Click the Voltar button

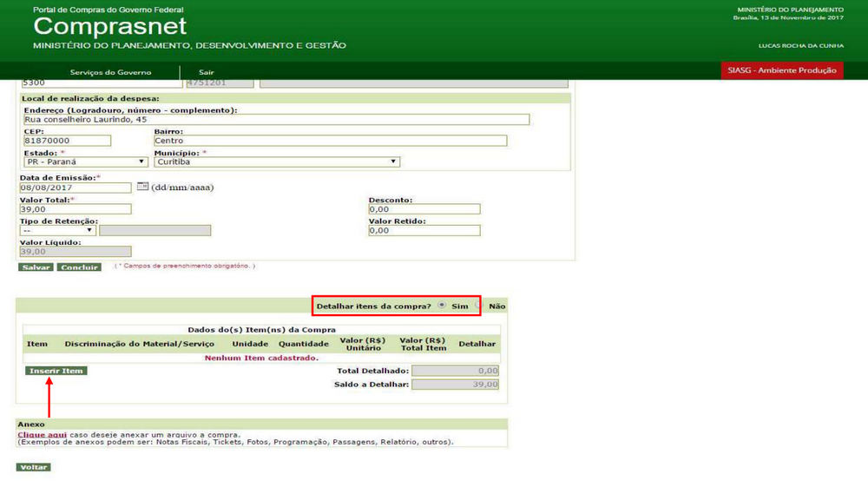tap(34, 467)
